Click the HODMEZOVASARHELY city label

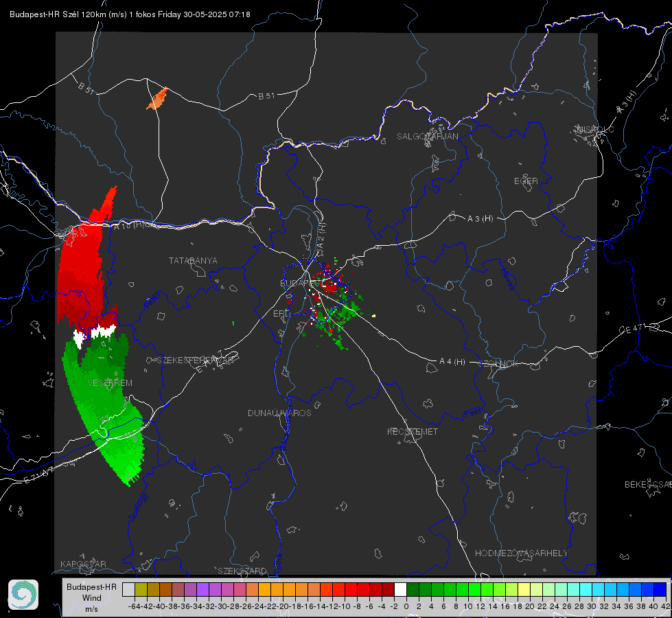[x=521, y=553]
